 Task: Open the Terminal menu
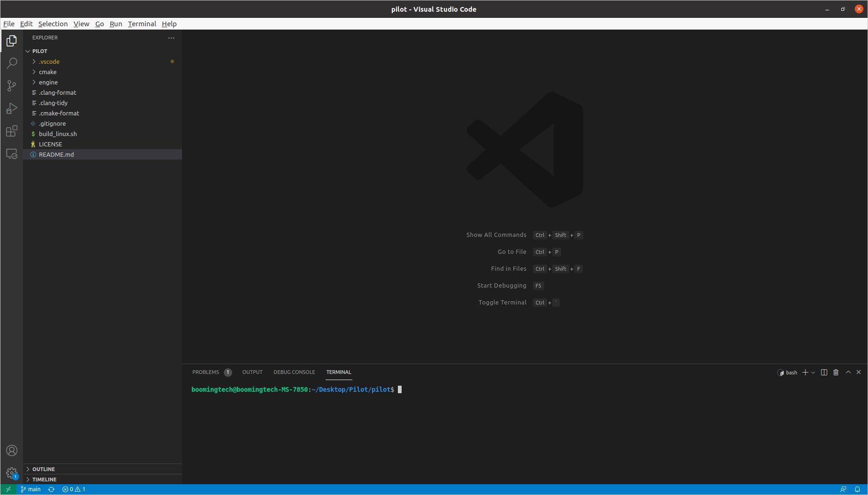[x=142, y=24]
